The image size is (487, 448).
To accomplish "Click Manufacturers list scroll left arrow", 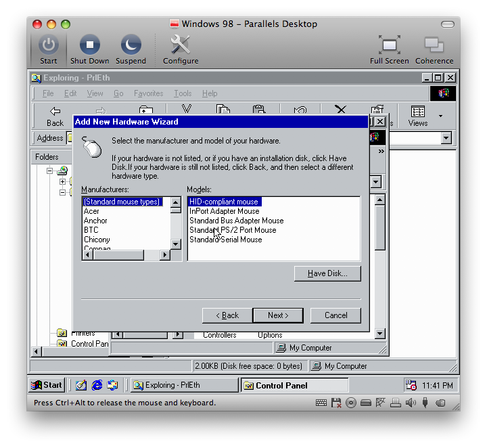I will [88, 254].
